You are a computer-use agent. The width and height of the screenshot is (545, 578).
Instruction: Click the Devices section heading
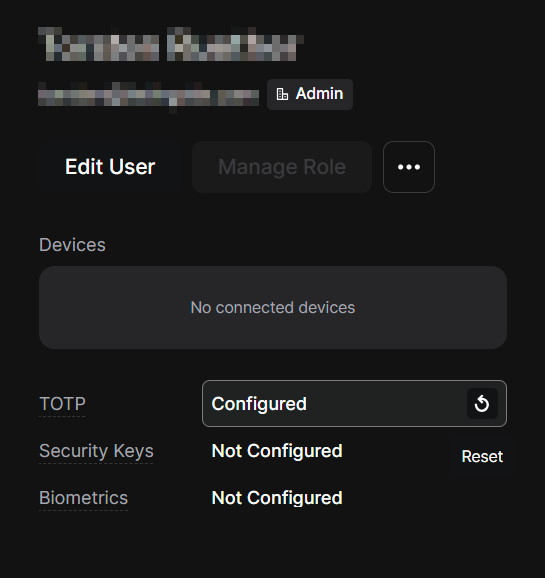coord(72,245)
